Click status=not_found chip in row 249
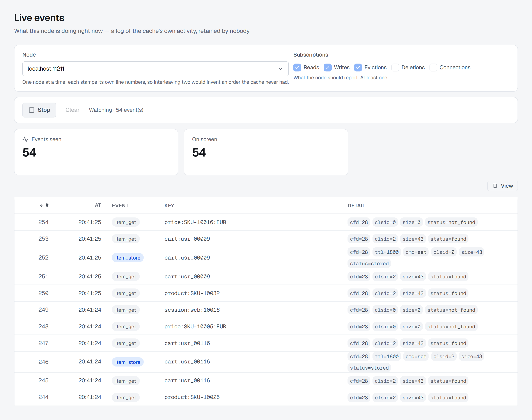 pyautogui.click(x=451, y=310)
